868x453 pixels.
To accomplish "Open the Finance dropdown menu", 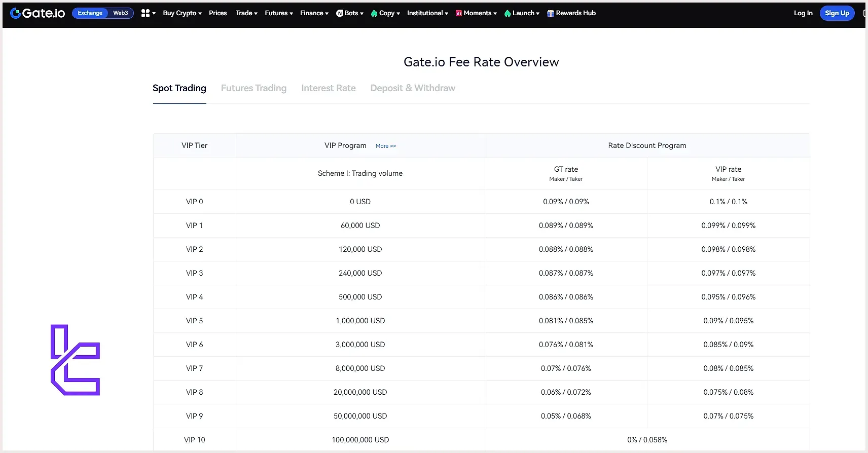I will coord(314,13).
